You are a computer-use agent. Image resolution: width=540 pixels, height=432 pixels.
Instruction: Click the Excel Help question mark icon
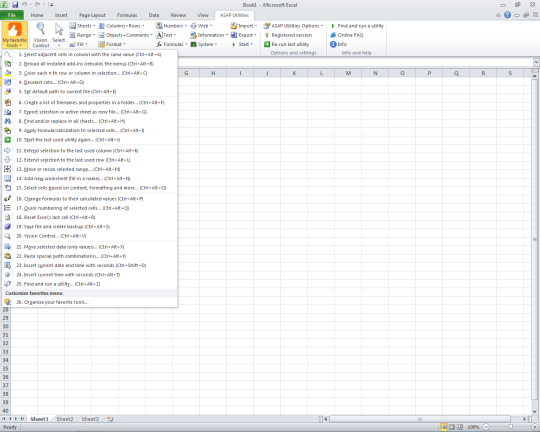point(507,15)
